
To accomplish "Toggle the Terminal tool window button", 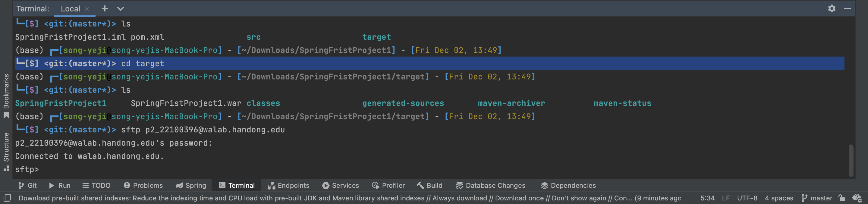I will click(237, 185).
